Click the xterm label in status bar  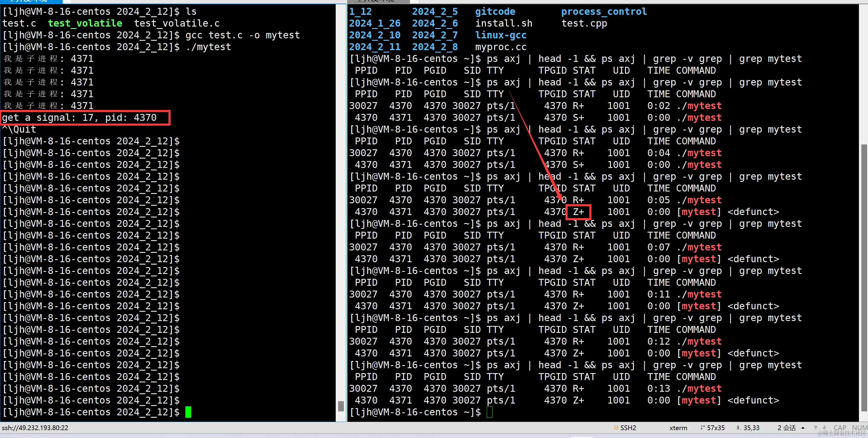[678, 427]
